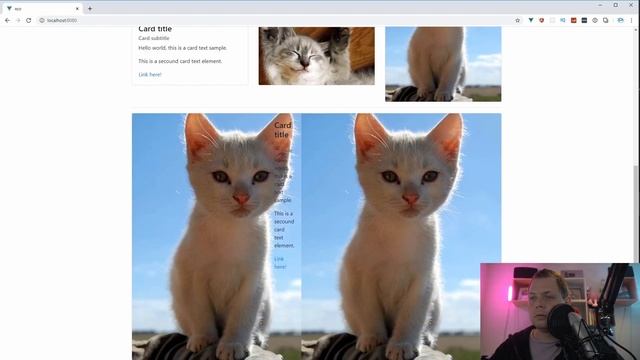Switch to the 'app' browser tab
The height and width of the screenshot is (360, 640).
click(41, 9)
